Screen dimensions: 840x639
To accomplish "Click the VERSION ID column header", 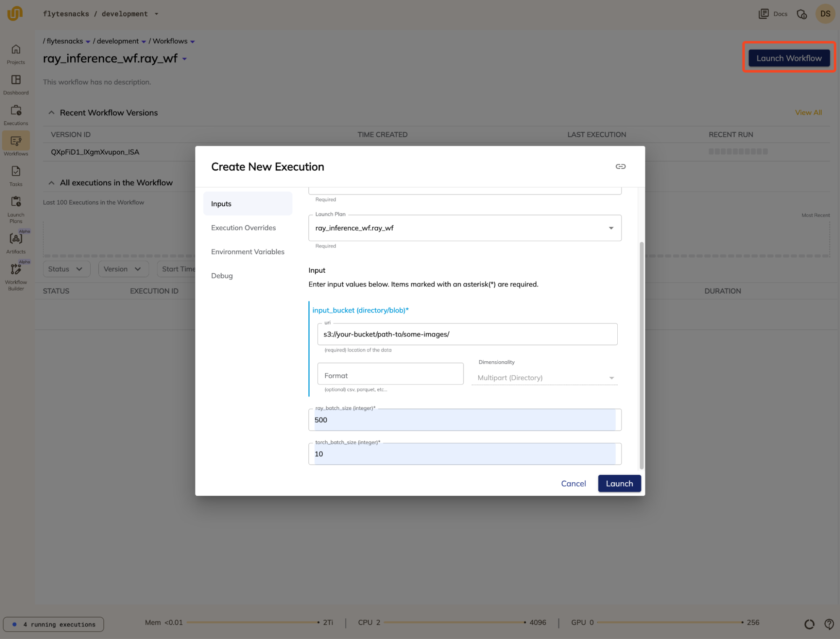I will click(71, 134).
